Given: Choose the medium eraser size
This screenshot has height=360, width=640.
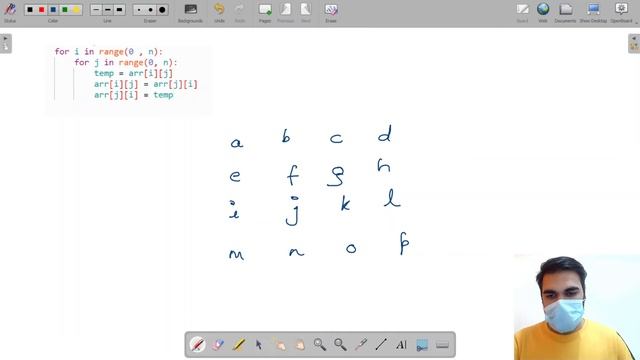Looking at the screenshot, I should click(x=151, y=9).
